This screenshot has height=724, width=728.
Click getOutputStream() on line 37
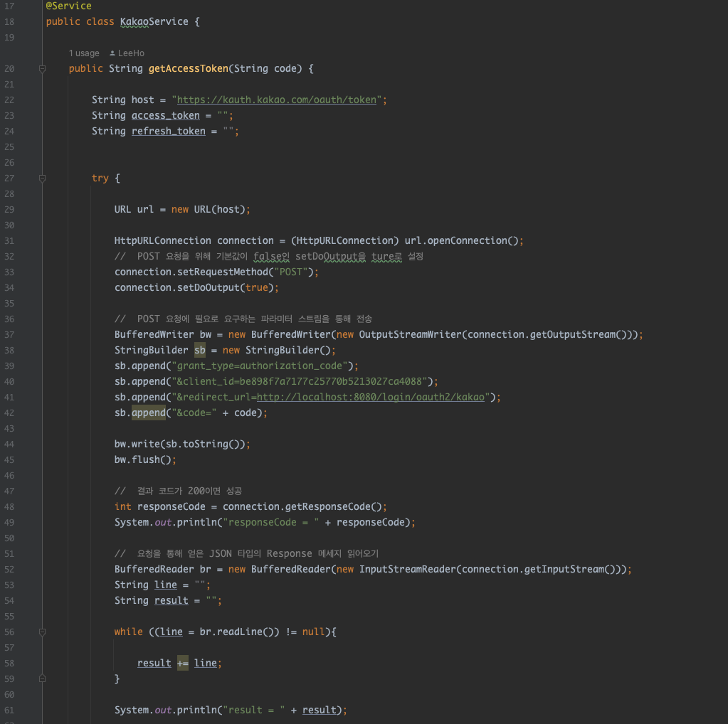coord(579,334)
